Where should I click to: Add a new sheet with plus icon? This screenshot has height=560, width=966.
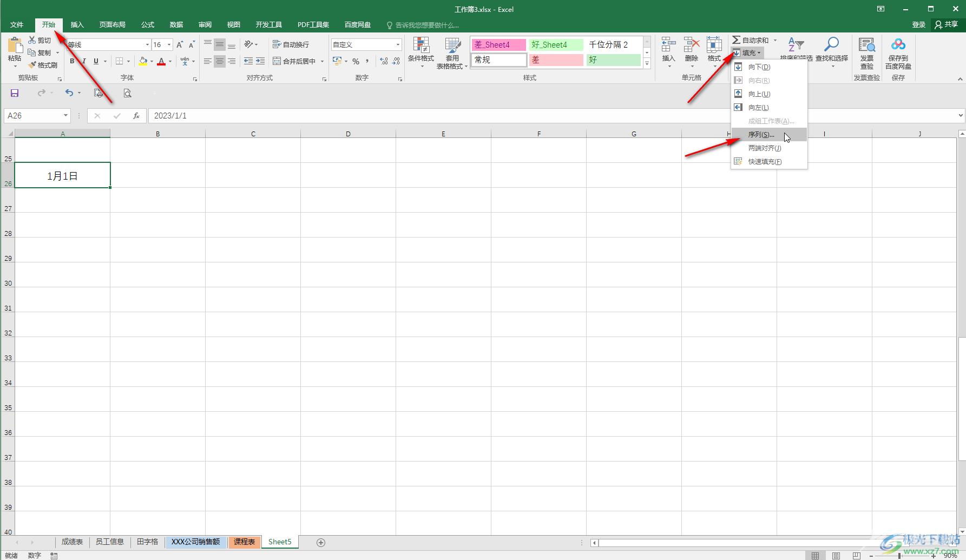point(320,542)
